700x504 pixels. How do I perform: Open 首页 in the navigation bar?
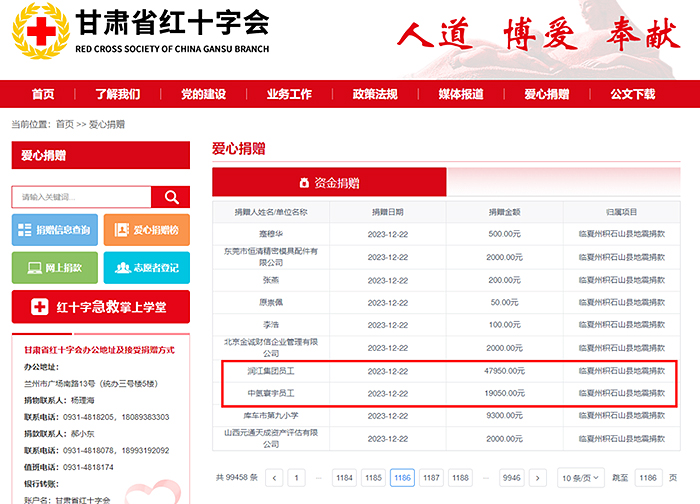pyautogui.click(x=43, y=94)
